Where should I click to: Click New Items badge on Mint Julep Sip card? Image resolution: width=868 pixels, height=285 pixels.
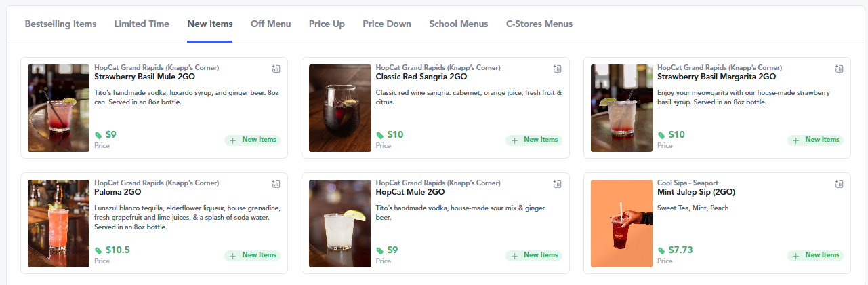[x=815, y=256]
